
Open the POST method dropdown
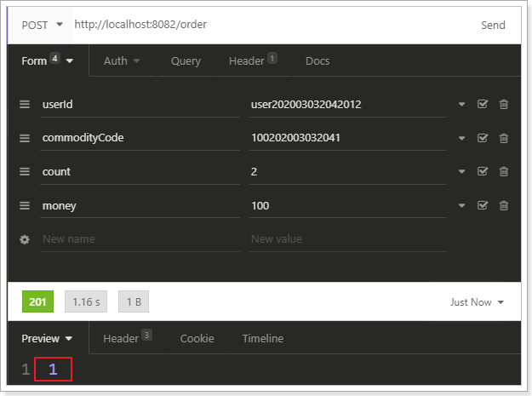[x=41, y=25]
